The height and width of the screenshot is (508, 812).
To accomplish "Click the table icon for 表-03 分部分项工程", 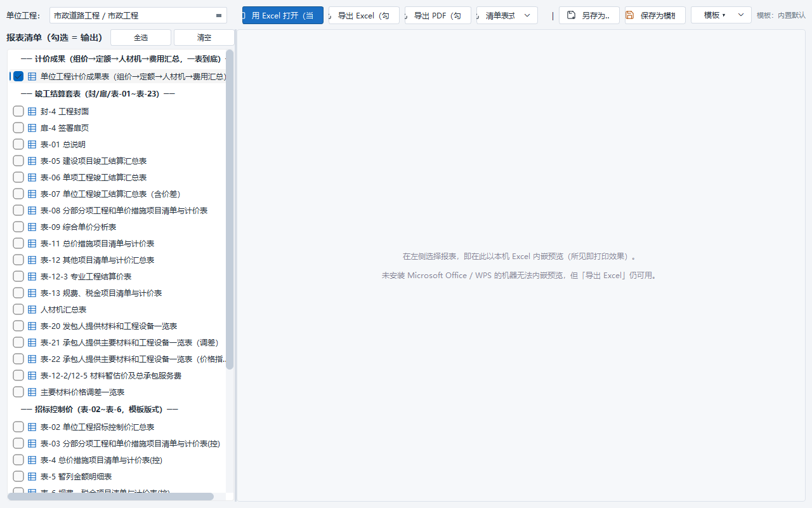I will coord(32,443).
